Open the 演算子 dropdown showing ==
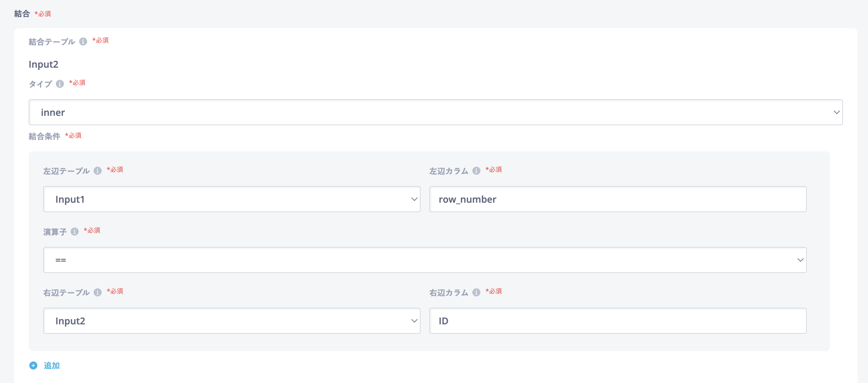 [425, 260]
